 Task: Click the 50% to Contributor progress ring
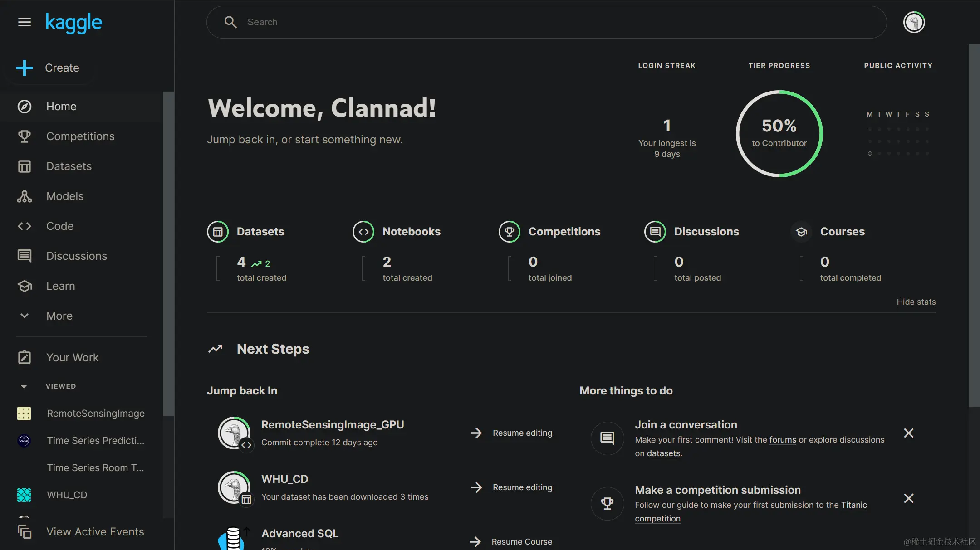(x=779, y=133)
